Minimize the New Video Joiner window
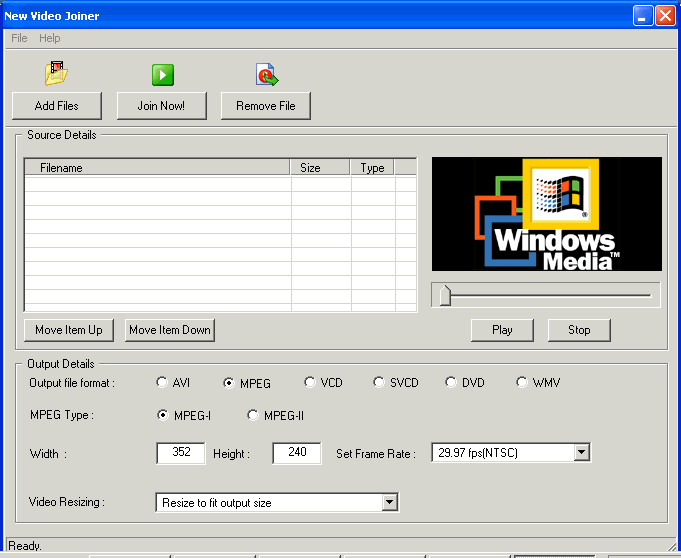Screen dimensions: 681x558 click(x=643, y=16)
